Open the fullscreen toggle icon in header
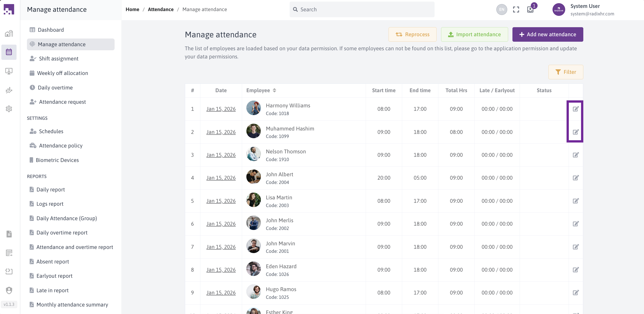This screenshot has width=644, height=314. click(516, 10)
